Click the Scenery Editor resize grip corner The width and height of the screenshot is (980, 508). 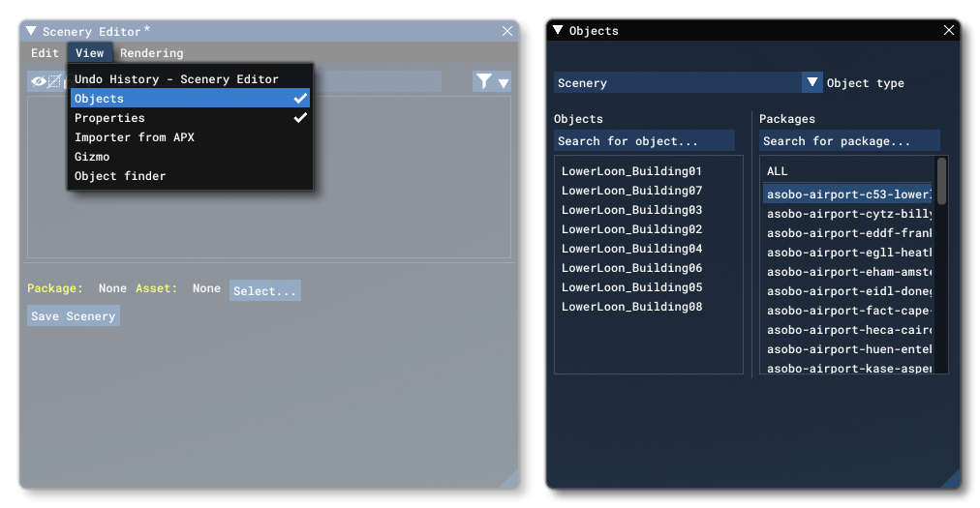click(512, 480)
